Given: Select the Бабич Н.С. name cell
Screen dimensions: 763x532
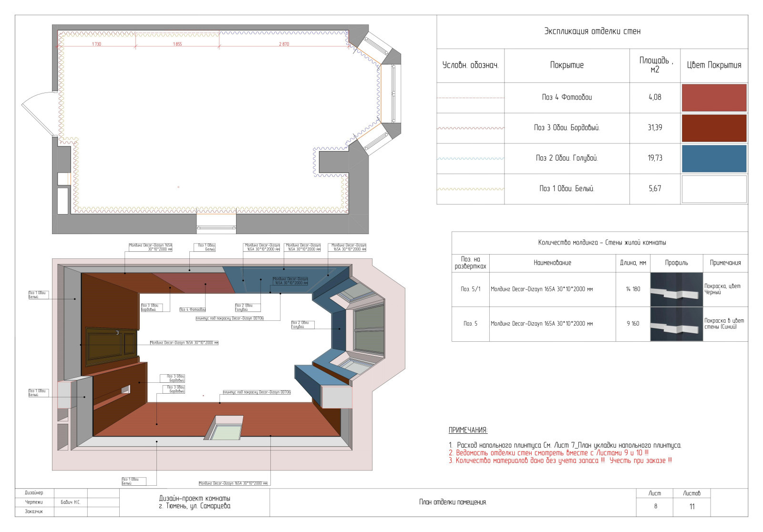Looking at the screenshot, I should click(x=71, y=502).
